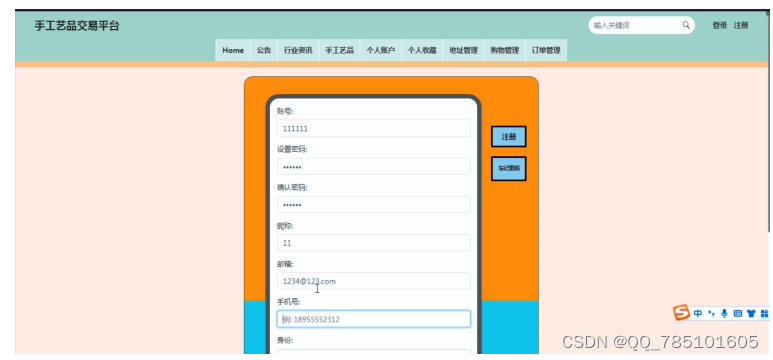Image resolution: width=773 pixels, height=360 pixels.
Task: Click the 昵称: label text
Action: [285, 226]
